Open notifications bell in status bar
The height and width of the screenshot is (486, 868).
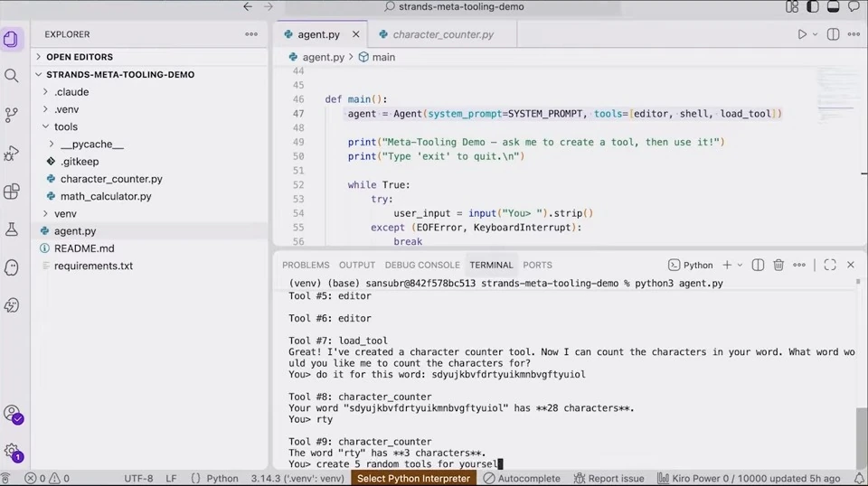click(x=859, y=478)
